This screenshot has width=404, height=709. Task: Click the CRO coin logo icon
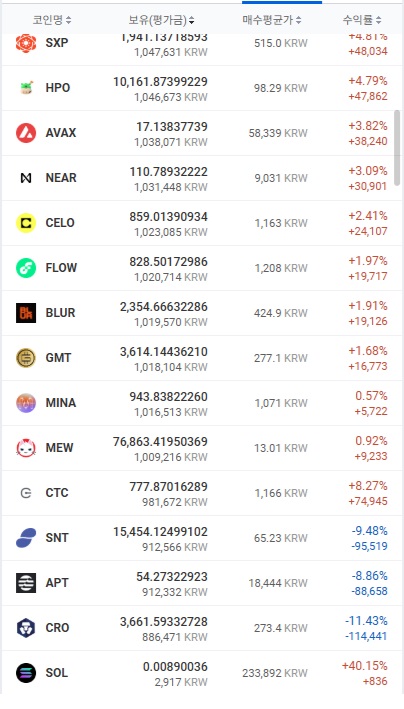click(x=26, y=628)
